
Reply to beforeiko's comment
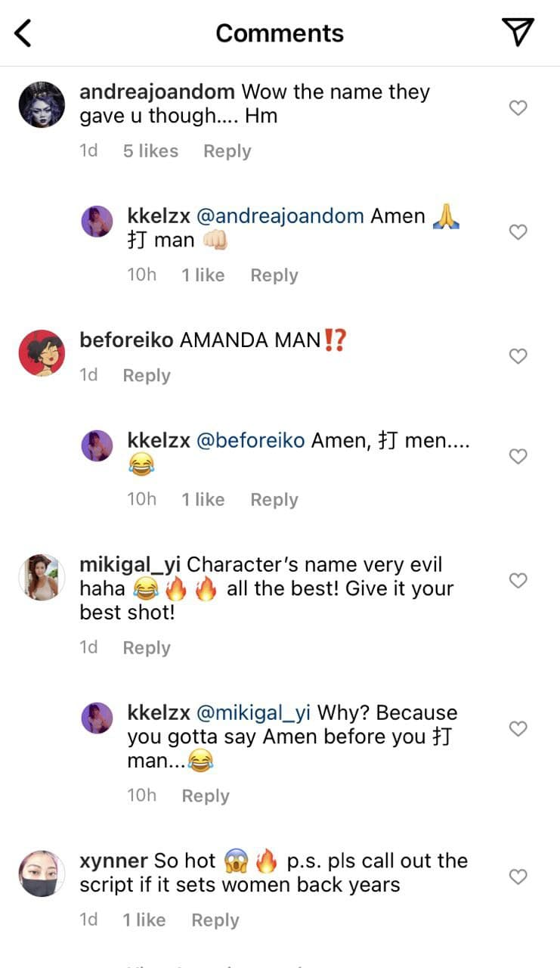pos(147,376)
